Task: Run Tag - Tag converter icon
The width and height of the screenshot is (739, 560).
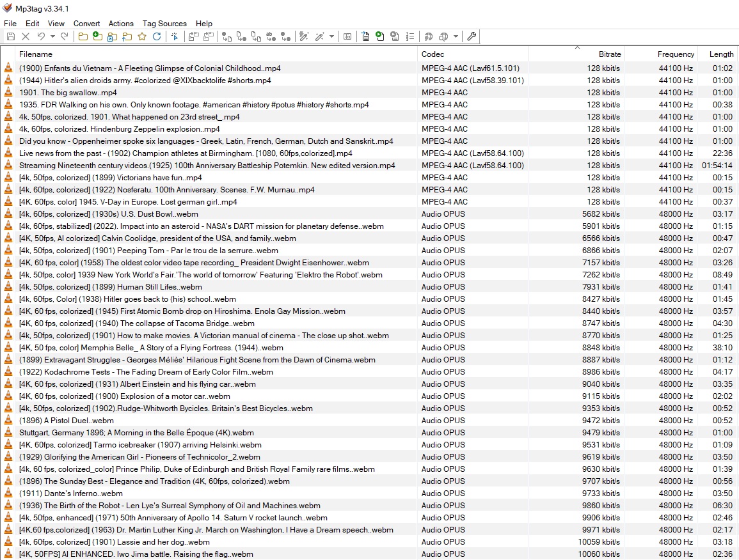Action: (285, 36)
